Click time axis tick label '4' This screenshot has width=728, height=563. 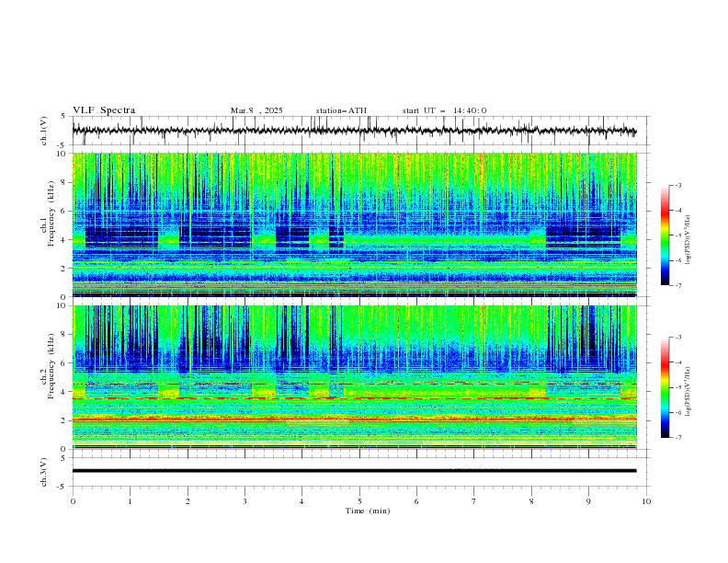(301, 501)
